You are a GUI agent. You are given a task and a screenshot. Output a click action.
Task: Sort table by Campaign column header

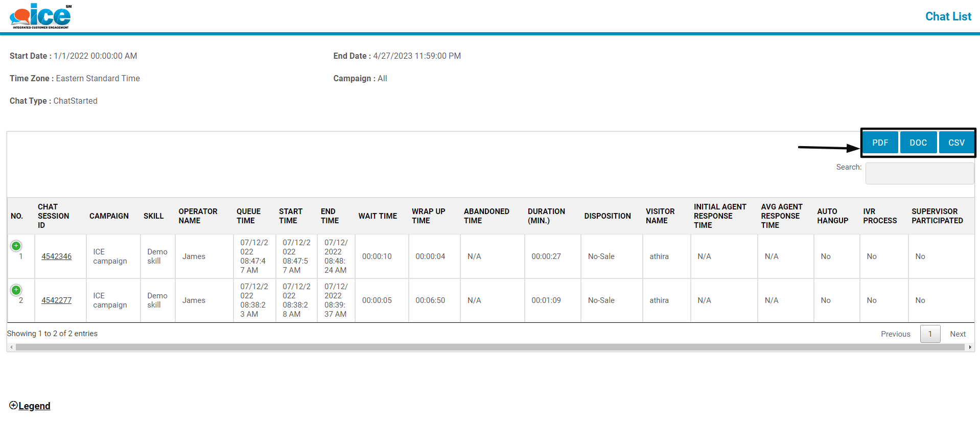tap(109, 216)
